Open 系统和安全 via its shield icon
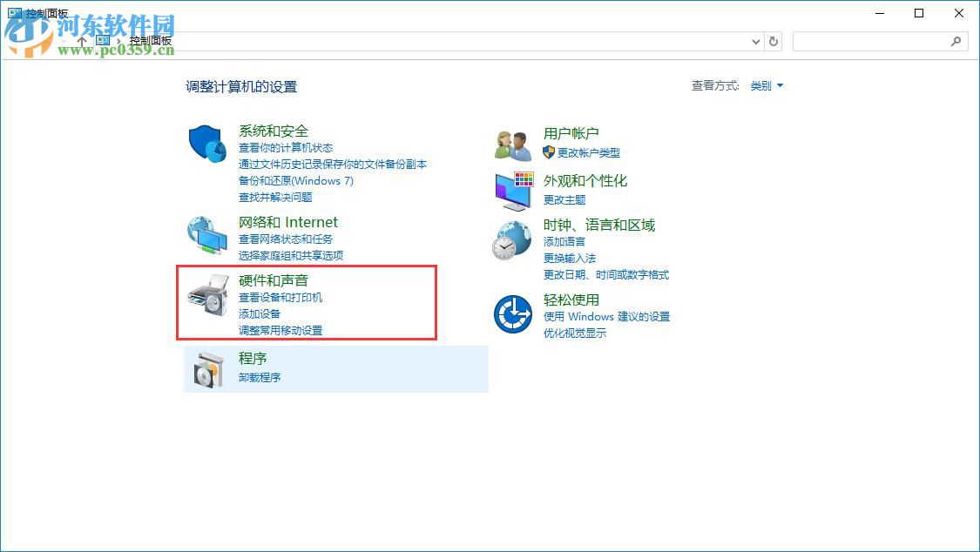 206,144
